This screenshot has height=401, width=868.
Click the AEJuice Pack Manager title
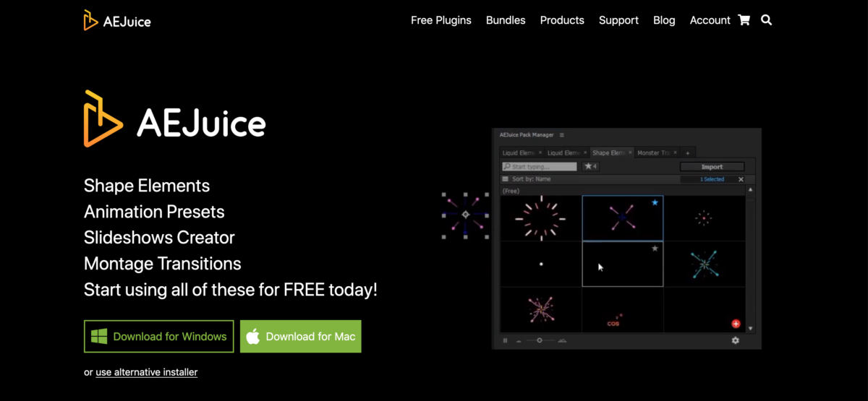pyautogui.click(x=527, y=134)
